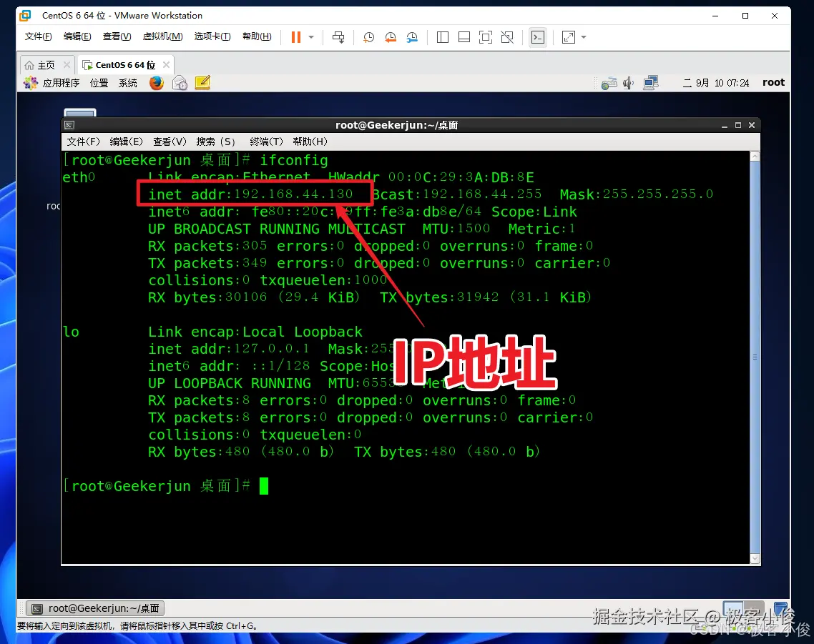Screen dimensions: 814x644
Task: Click the MAC address 00:0C:29:3A:DB:8E
Action: point(461,177)
